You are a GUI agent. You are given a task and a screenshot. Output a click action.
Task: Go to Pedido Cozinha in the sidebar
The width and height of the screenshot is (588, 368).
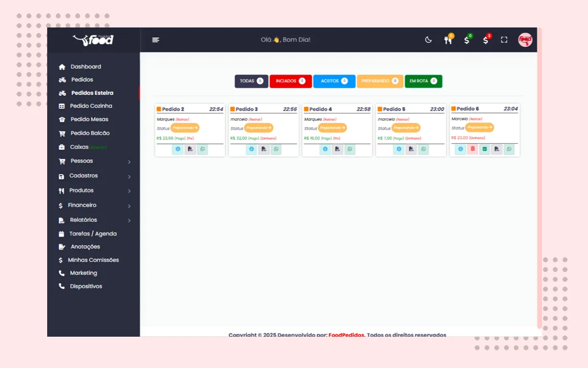pos(91,106)
